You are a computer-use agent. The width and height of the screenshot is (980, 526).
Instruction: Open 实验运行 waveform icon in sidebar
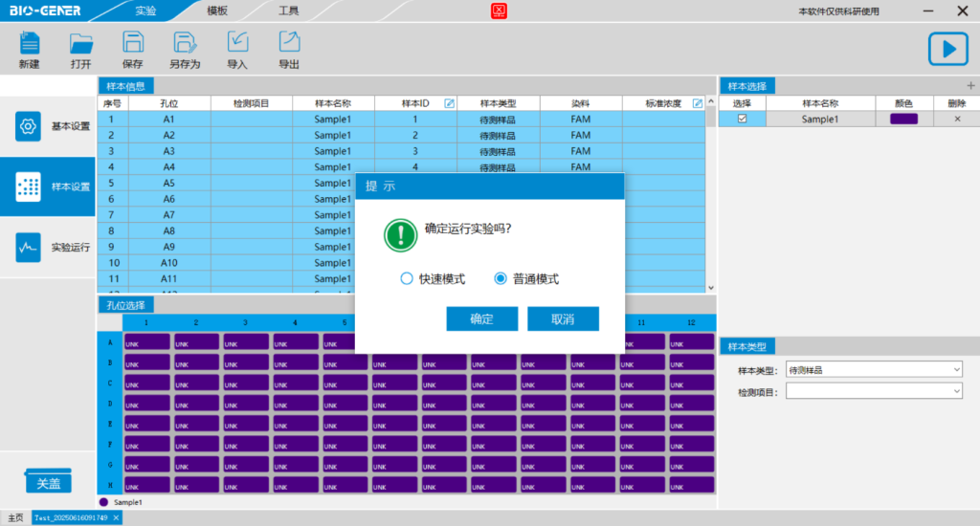[x=28, y=247]
